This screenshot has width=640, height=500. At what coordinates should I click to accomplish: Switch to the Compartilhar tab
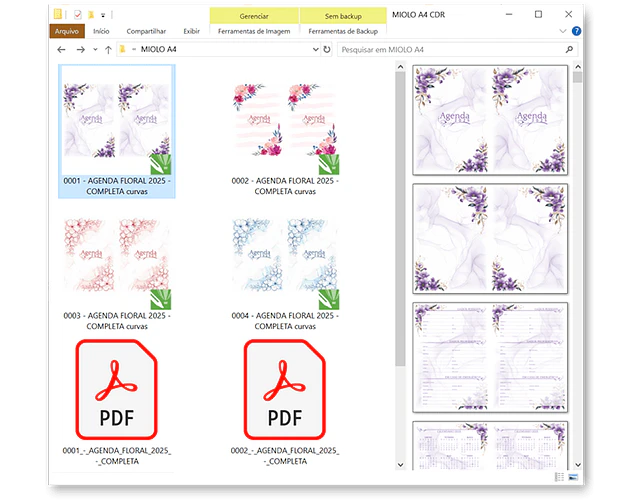tap(147, 31)
